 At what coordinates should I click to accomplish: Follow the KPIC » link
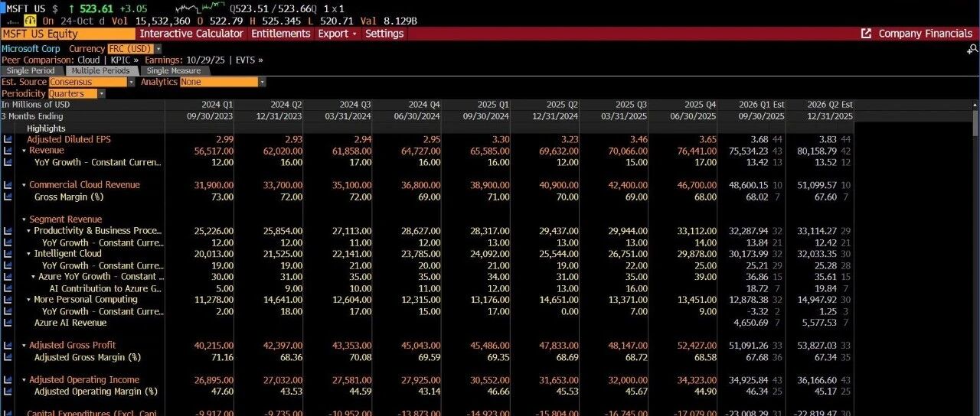(x=126, y=60)
